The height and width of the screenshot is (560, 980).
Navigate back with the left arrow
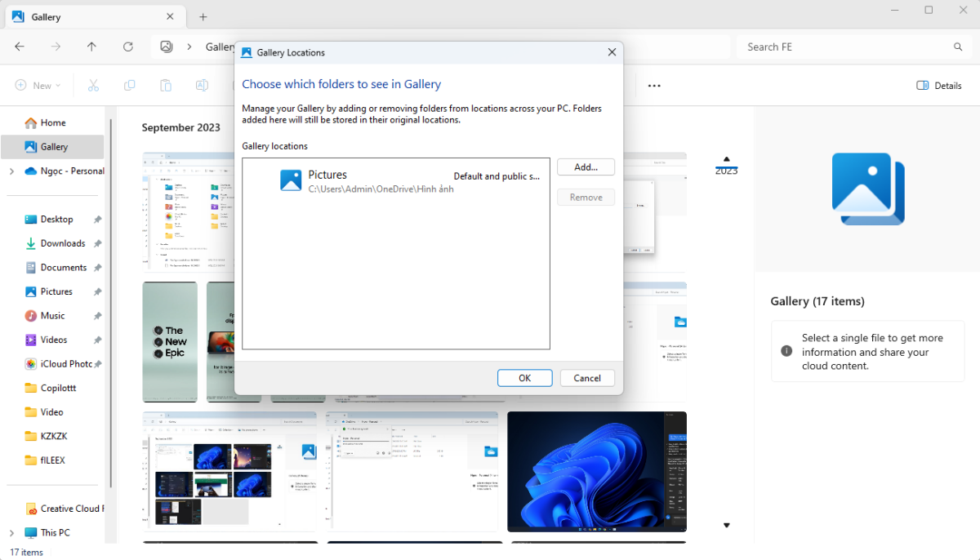(x=20, y=47)
